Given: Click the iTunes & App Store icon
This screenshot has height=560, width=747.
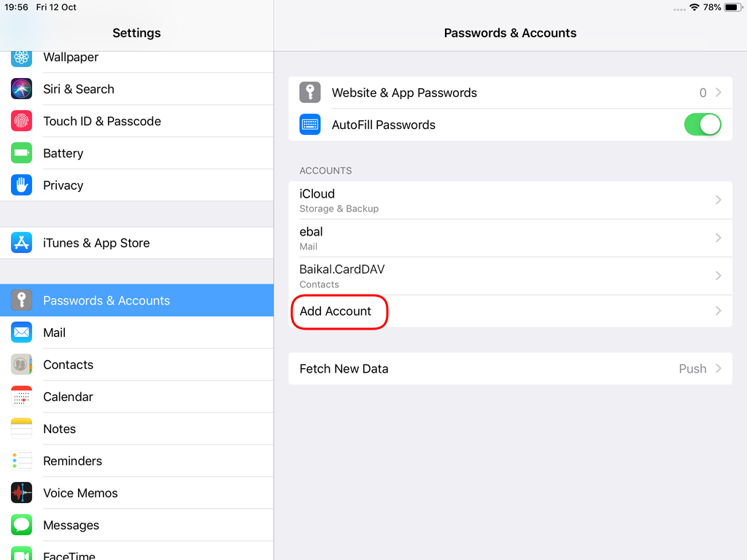Looking at the screenshot, I should (x=21, y=243).
